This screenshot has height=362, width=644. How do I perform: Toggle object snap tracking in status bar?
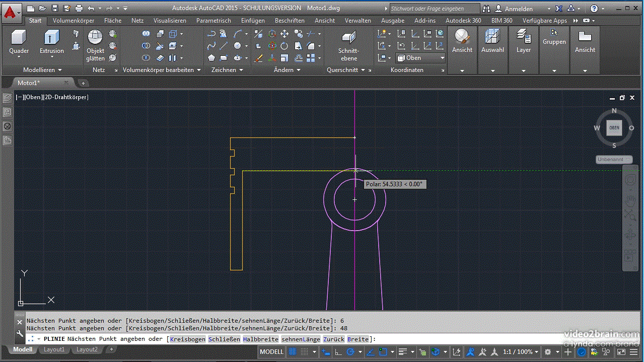click(x=371, y=352)
